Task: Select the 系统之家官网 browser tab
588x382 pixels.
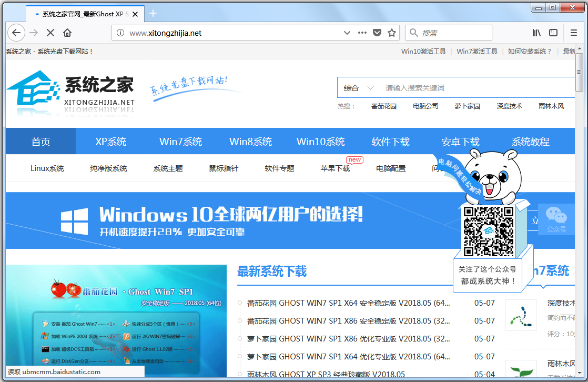Action: click(x=86, y=14)
